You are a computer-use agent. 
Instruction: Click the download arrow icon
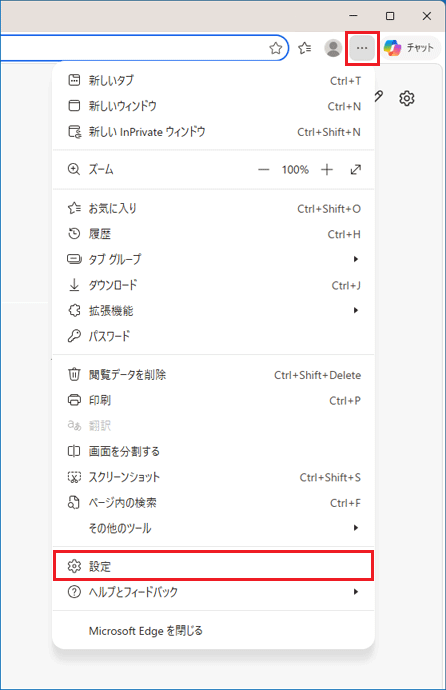point(74,285)
